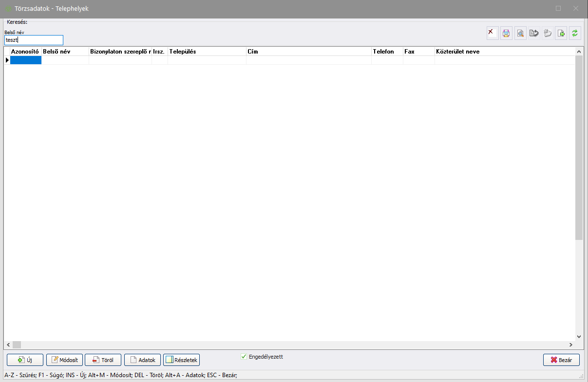Click the Töröl delete button
Image resolution: width=588 pixels, height=382 pixels.
(103, 360)
